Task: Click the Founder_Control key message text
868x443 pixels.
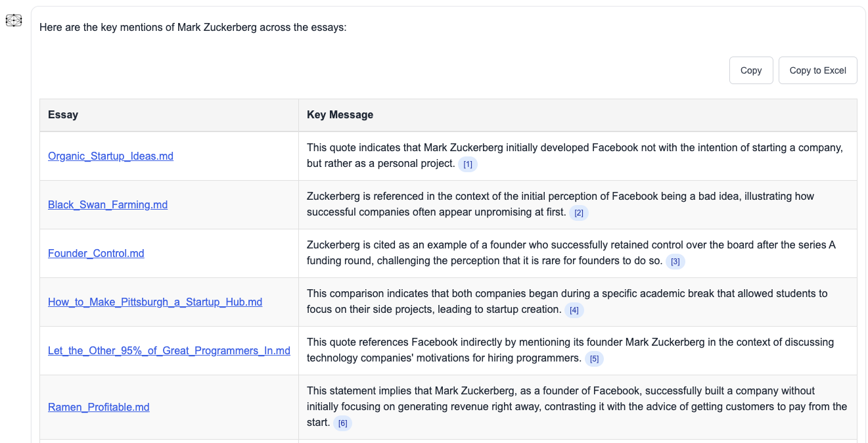Action: 571,253
